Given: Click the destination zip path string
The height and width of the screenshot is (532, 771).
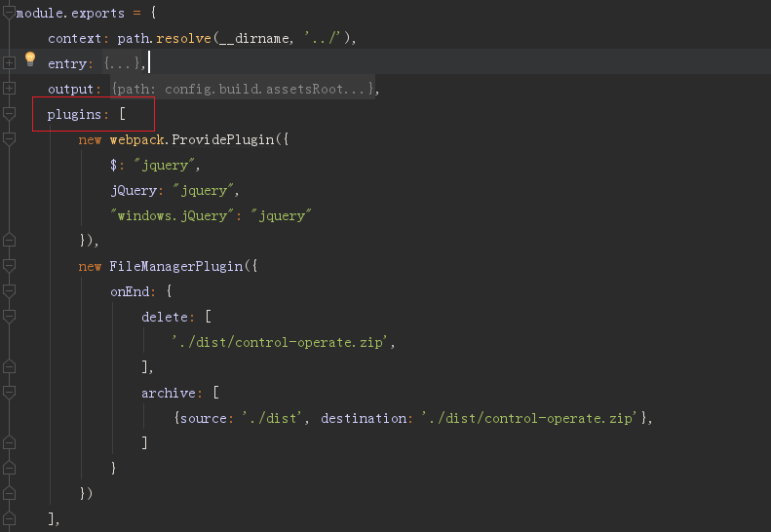Looking at the screenshot, I should pos(529,418).
